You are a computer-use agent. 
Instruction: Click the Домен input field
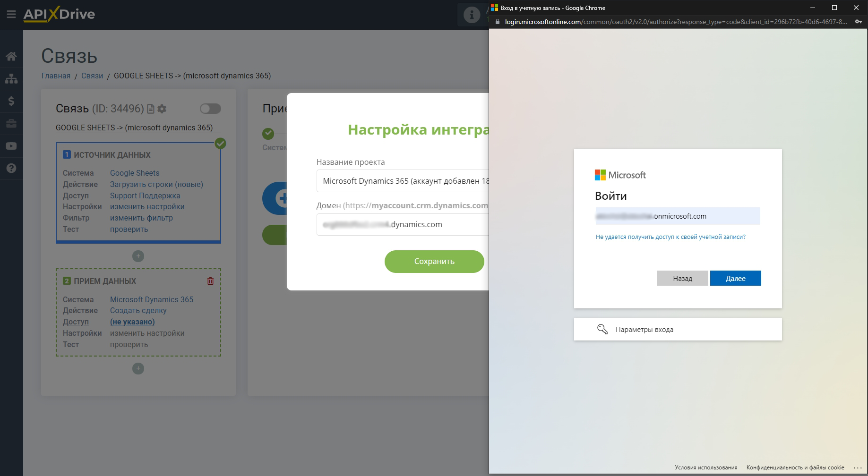click(403, 224)
